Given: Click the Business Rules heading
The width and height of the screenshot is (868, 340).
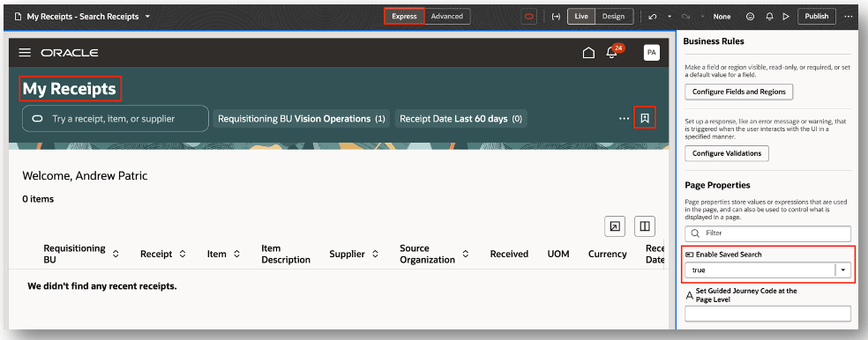Looking at the screenshot, I should pyautogui.click(x=714, y=41).
